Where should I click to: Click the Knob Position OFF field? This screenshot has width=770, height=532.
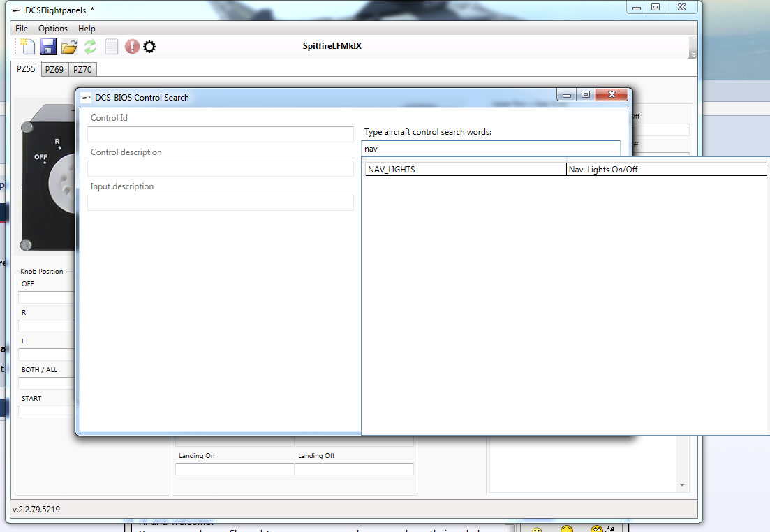[x=47, y=297]
